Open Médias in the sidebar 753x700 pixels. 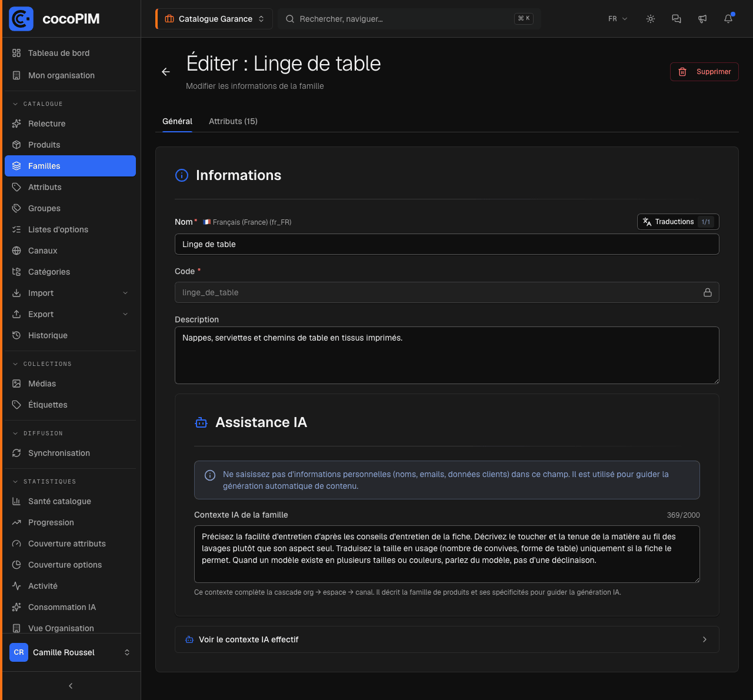(x=70, y=384)
